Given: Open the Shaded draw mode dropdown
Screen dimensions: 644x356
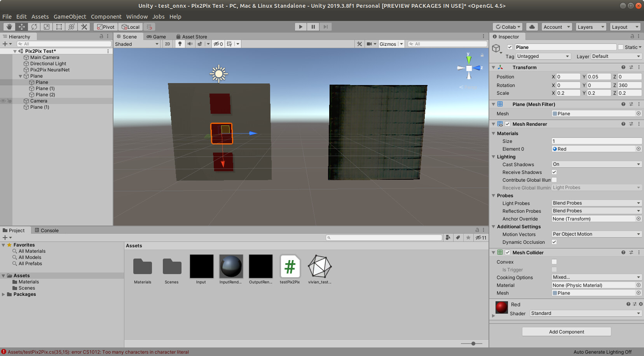Looking at the screenshot, I should [137, 44].
